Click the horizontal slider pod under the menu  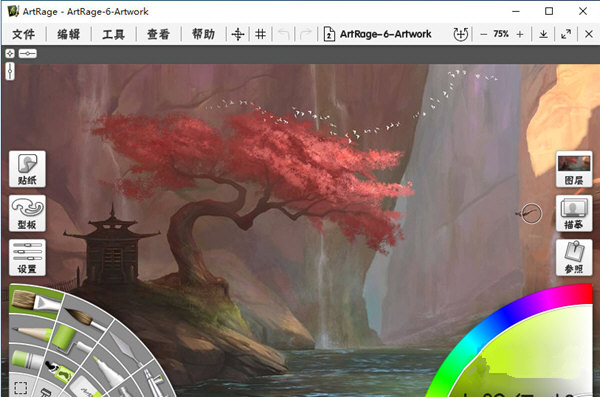tap(28, 54)
